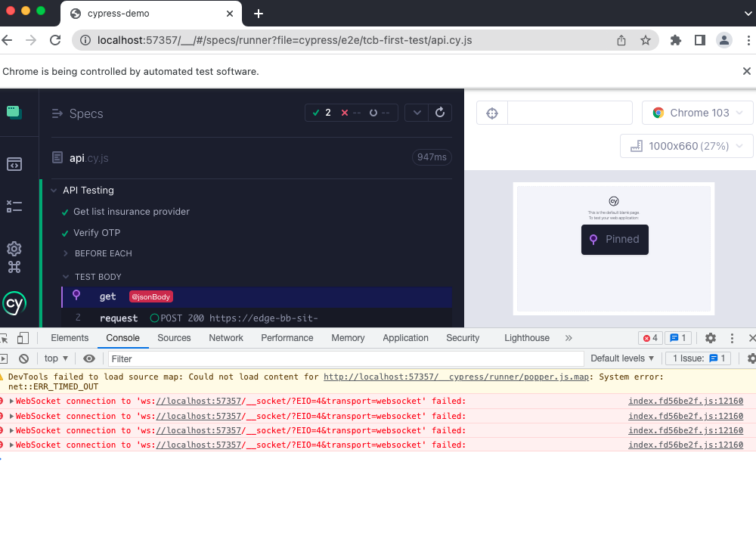The height and width of the screenshot is (552, 756).
Task: Open the last index.fd56be2f.js:12160 source link
Action: pos(686,445)
